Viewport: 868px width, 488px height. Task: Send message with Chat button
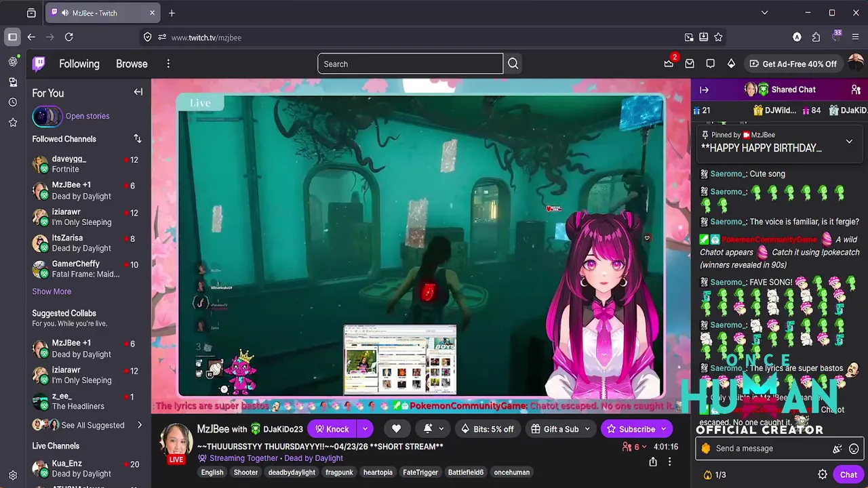click(848, 474)
